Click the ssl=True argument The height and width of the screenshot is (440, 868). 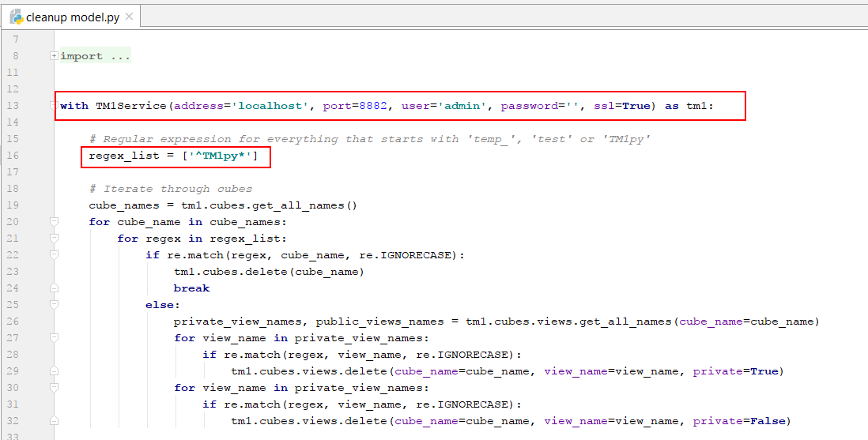[x=621, y=105]
